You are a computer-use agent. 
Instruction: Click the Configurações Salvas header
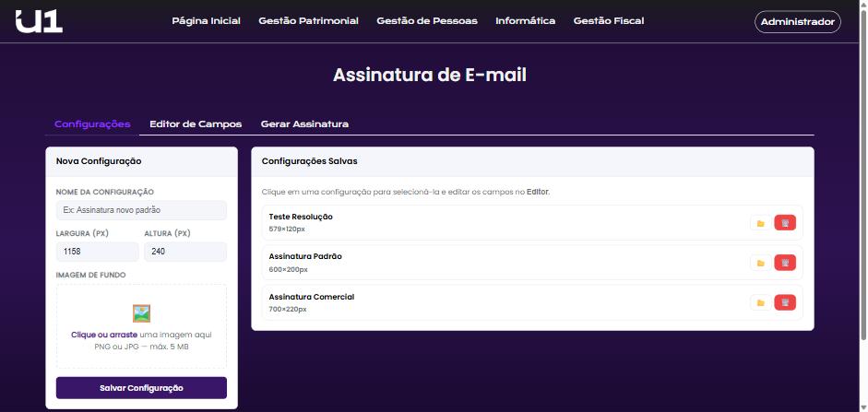[x=309, y=161]
